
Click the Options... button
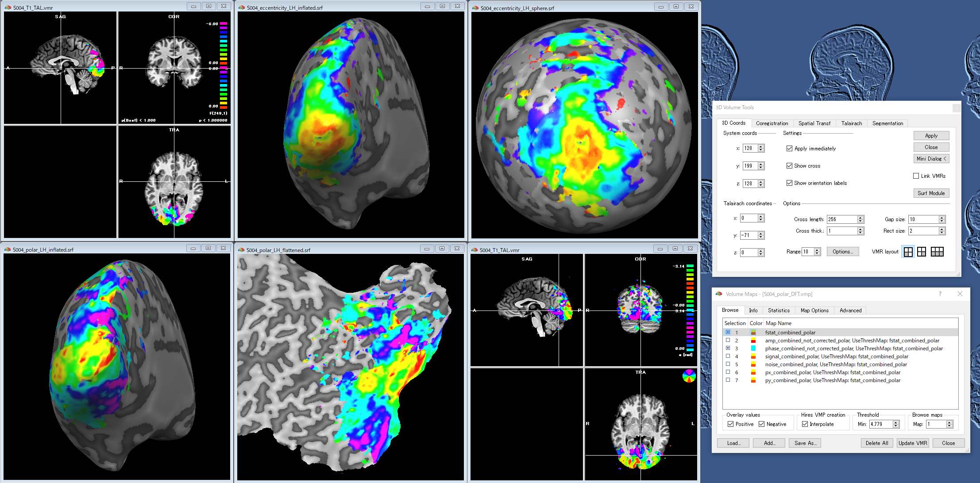click(x=843, y=252)
